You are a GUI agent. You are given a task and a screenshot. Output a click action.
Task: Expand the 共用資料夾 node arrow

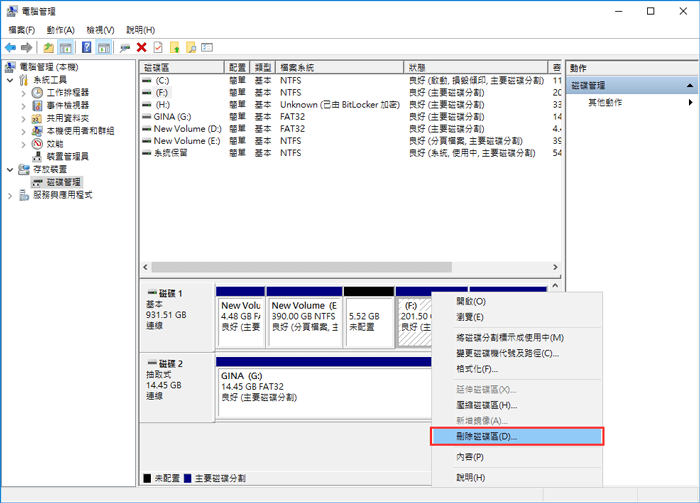point(24,119)
